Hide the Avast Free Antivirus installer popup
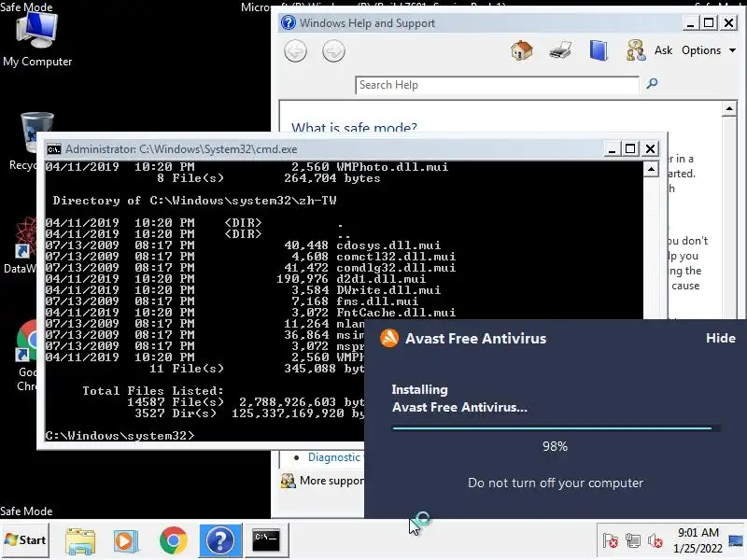Screen dimensions: 747x560 pos(720,338)
